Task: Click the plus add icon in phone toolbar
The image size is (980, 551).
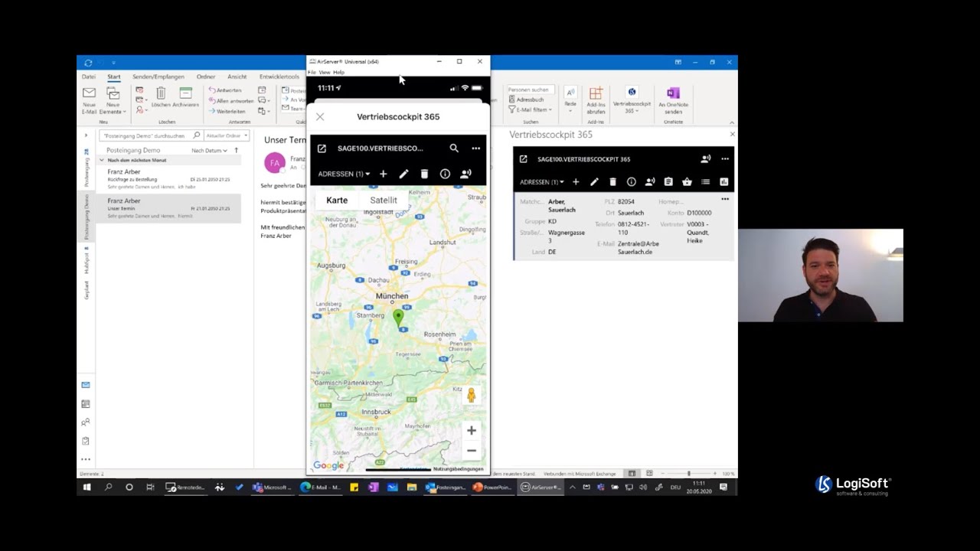Action: (x=383, y=174)
